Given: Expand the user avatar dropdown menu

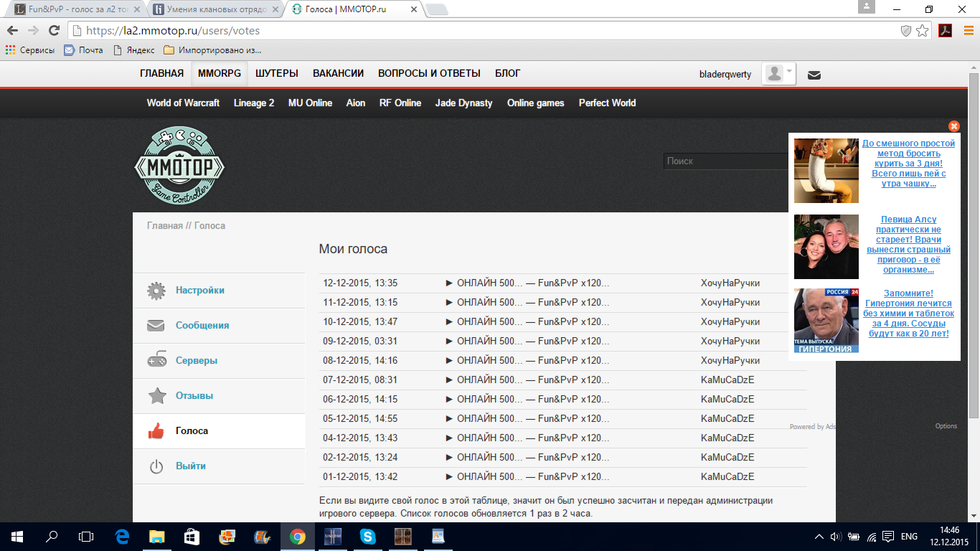Looking at the screenshot, I should tap(779, 74).
